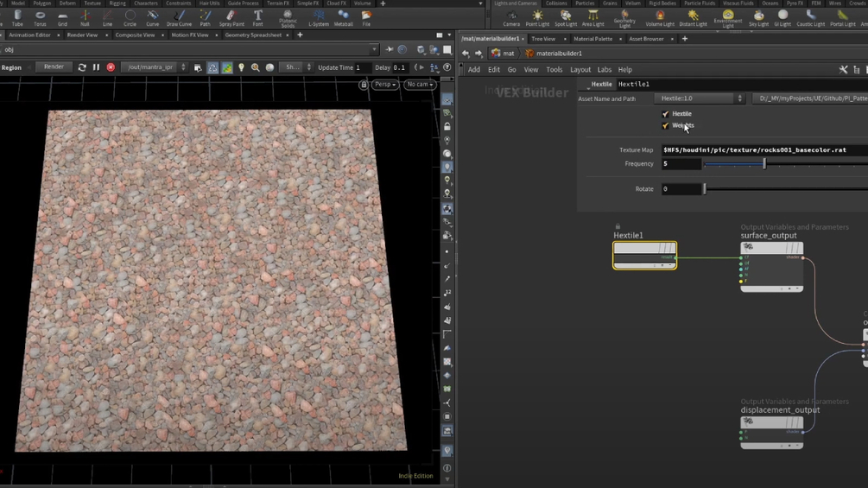Adjust the Frequency slider handle
Image resolution: width=868 pixels, height=488 pixels.
tap(764, 163)
